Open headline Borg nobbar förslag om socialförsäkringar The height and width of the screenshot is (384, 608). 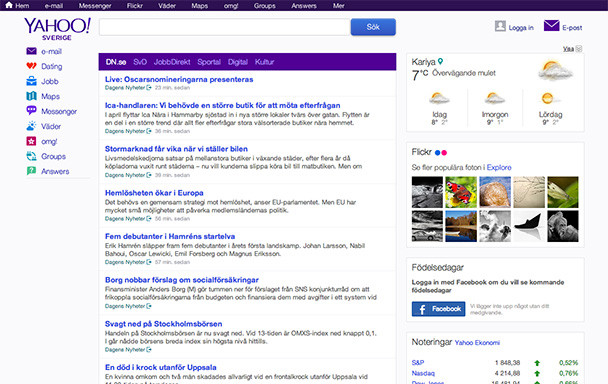pyautogui.click(x=181, y=280)
